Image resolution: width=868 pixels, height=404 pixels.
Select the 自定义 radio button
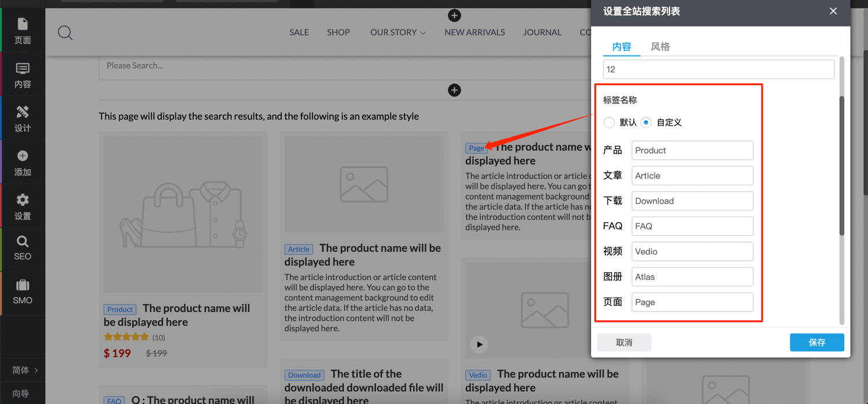[646, 123]
